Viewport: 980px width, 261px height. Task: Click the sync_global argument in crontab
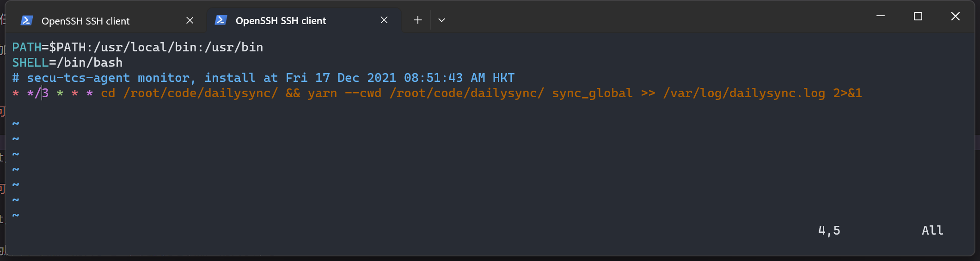tap(592, 93)
